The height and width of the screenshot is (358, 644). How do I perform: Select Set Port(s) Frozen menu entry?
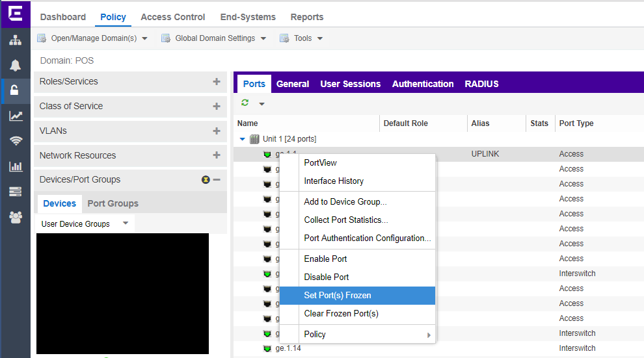tap(338, 296)
